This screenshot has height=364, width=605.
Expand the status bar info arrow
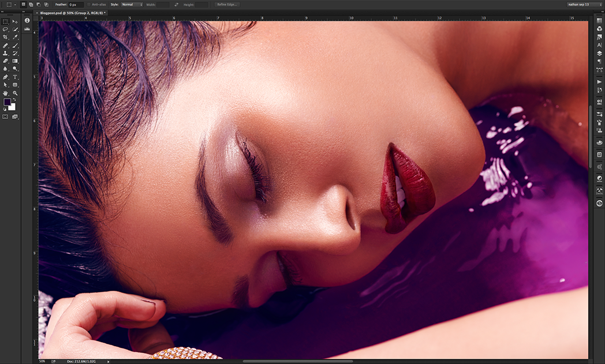(109, 362)
